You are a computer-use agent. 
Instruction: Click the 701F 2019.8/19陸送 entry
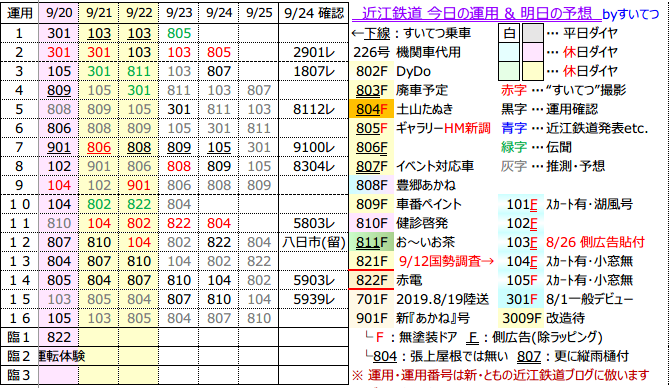pyautogui.click(x=422, y=299)
